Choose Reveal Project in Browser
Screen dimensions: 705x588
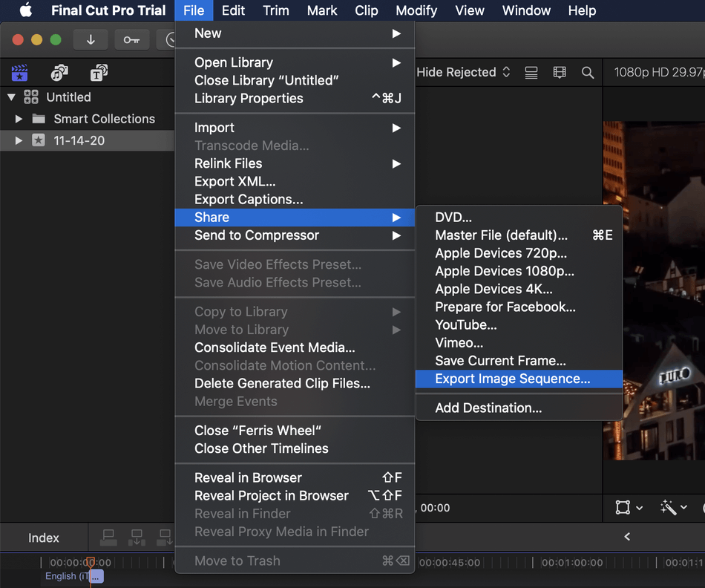coord(295,496)
